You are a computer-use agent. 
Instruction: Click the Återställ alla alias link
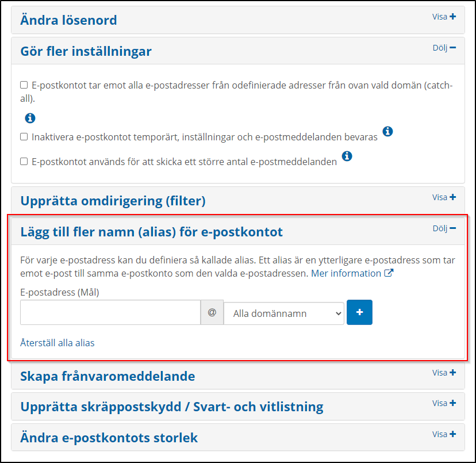[x=57, y=343]
